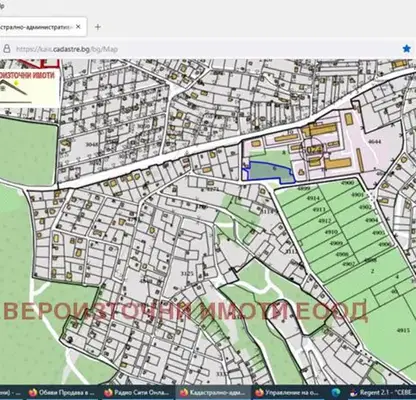The width and height of the screenshot is (416, 400).
Task: Click large green parcel 4915
Action: pos(403,330)
